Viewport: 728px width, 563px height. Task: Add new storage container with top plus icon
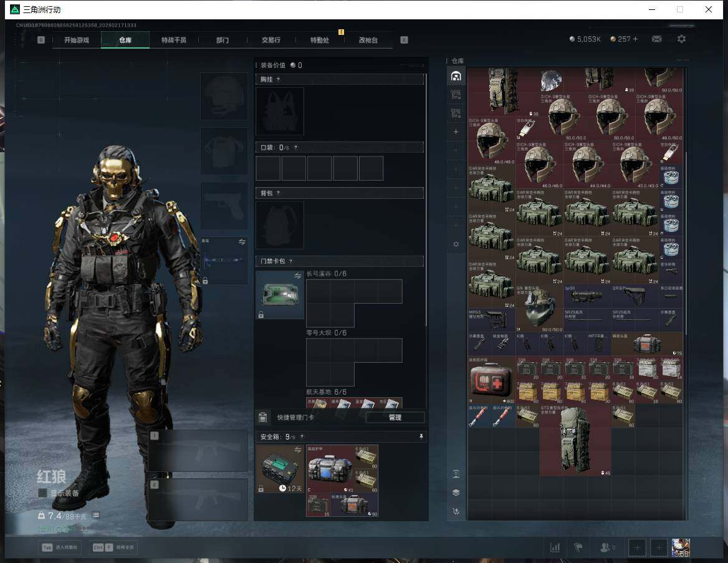point(456,132)
